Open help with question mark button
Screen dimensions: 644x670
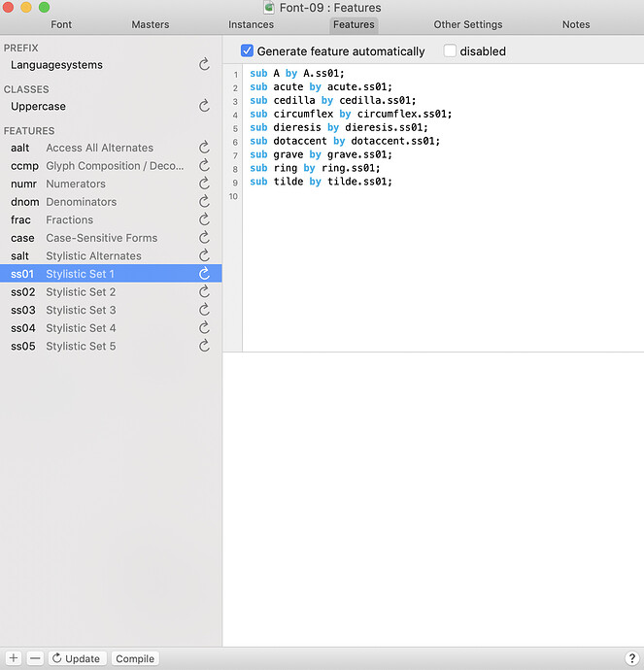click(x=631, y=658)
